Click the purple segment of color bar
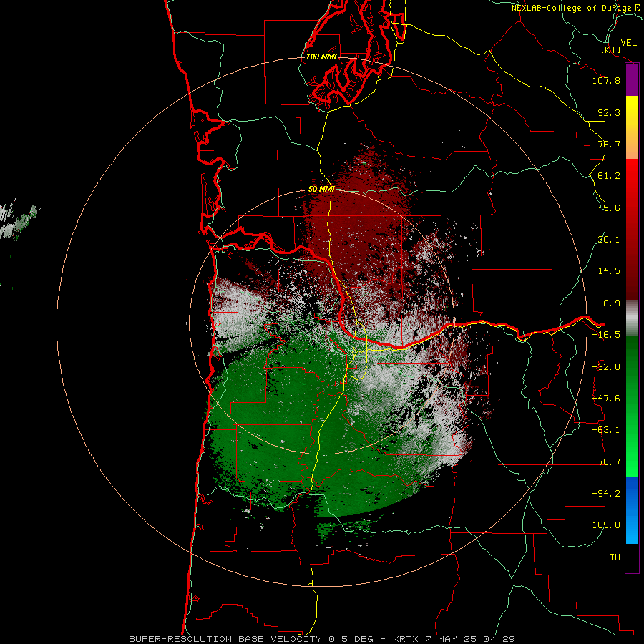 point(632,80)
